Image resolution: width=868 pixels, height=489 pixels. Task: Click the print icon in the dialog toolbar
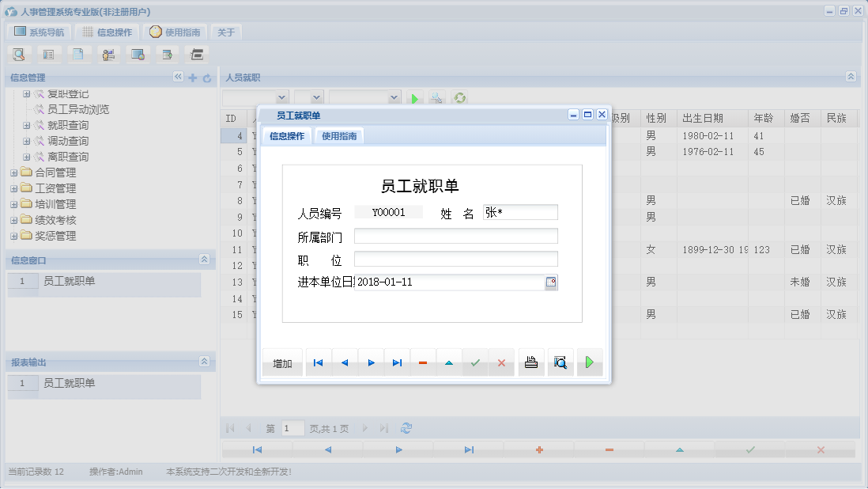tap(530, 362)
